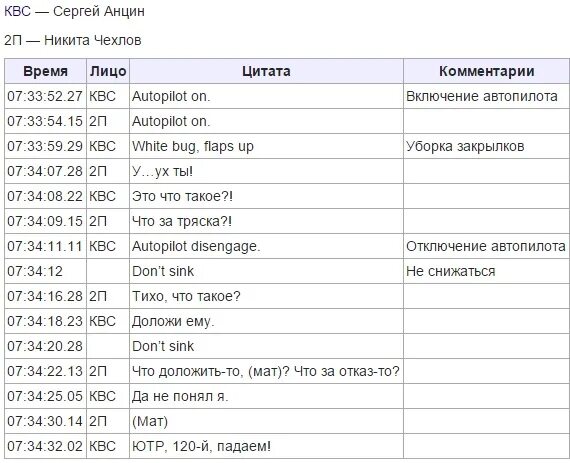Click the Время column header

coord(45,71)
